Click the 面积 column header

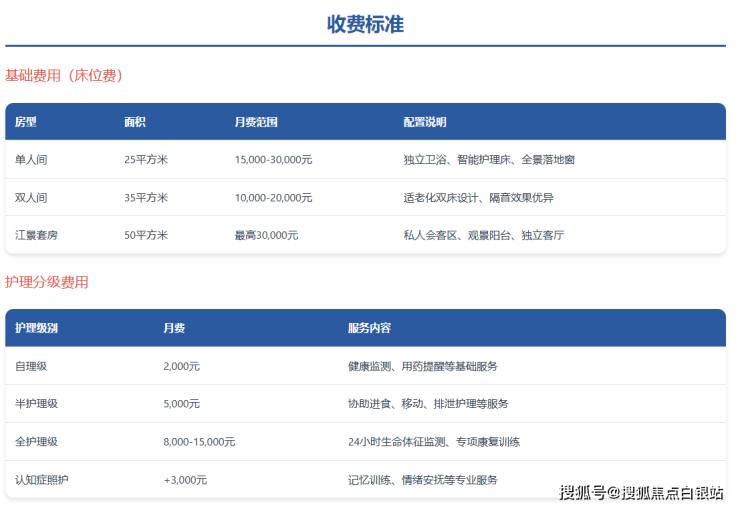135,122
